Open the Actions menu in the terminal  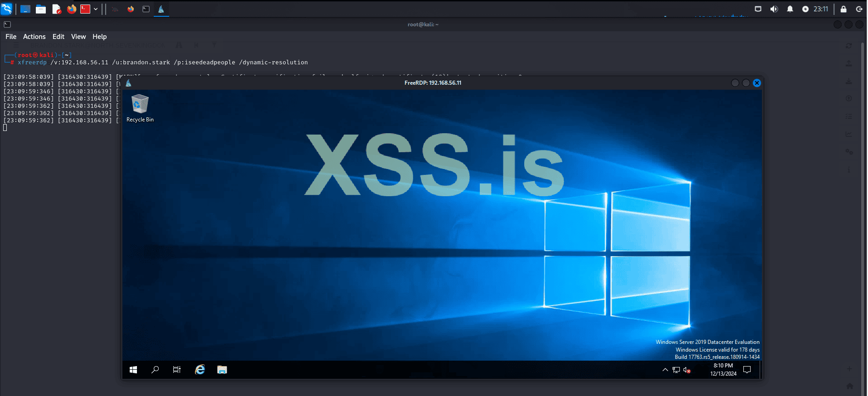[34, 37]
